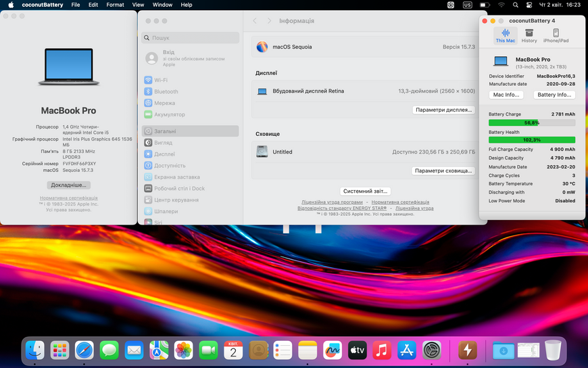Open the Format menu

click(x=115, y=5)
